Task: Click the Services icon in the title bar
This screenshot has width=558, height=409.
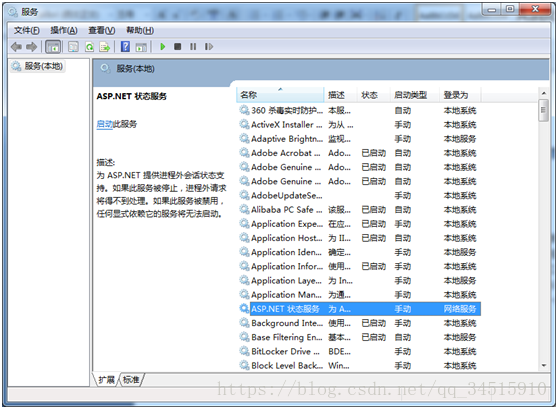Action: click(13, 12)
